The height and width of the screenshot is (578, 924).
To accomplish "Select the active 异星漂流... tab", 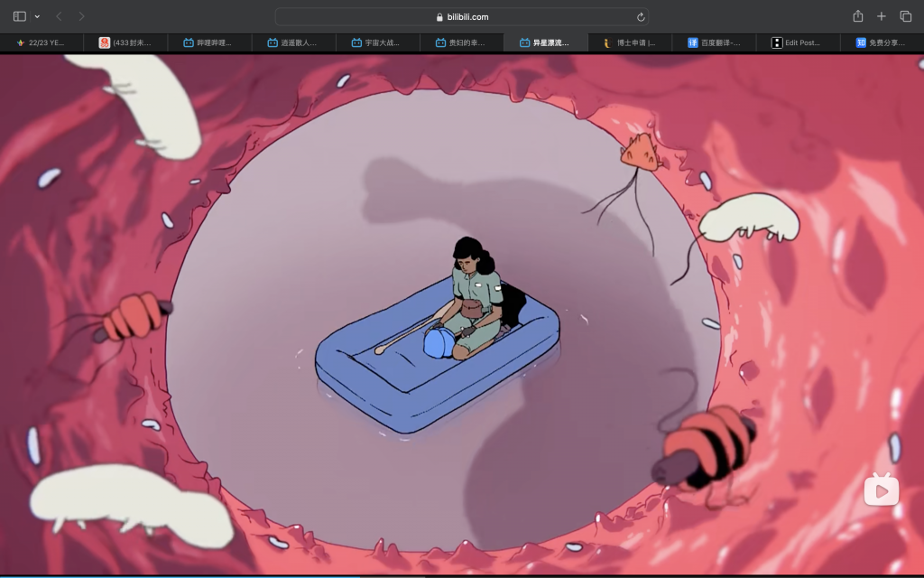I will coord(546,42).
